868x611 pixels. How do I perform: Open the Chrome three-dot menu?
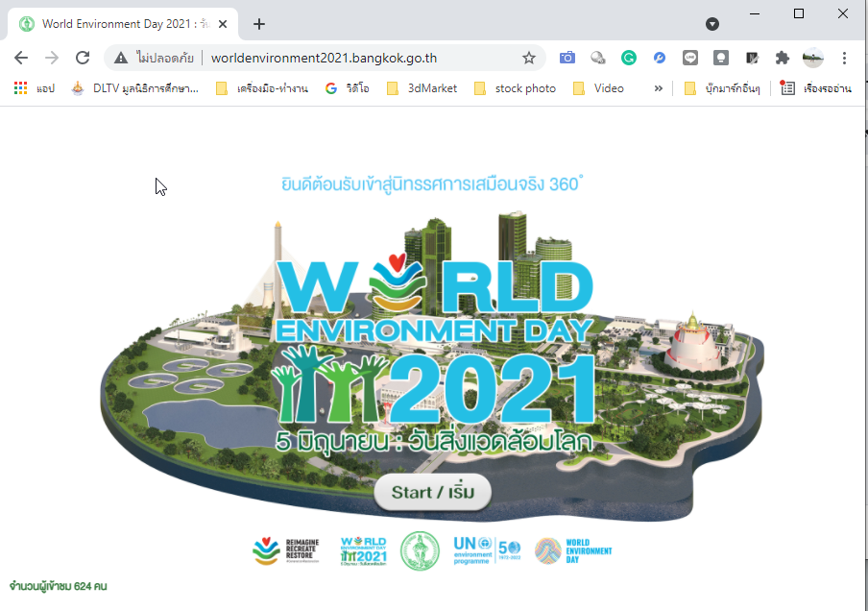coord(845,58)
